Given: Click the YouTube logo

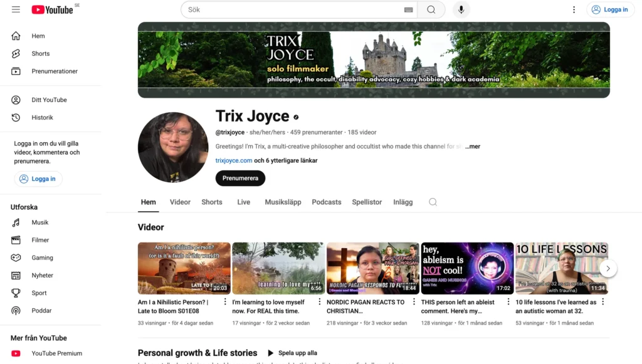Looking at the screenshot, I should point(53,9).
